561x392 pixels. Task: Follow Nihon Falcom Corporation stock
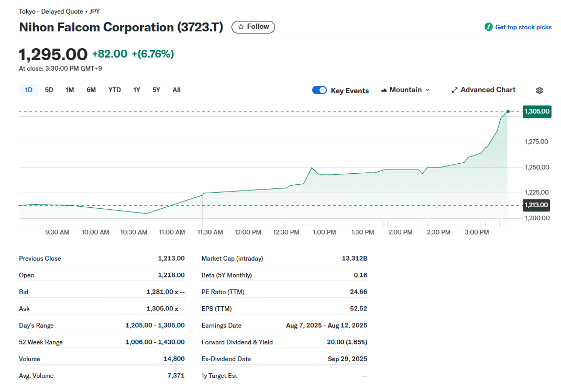(x=253, y=27)
